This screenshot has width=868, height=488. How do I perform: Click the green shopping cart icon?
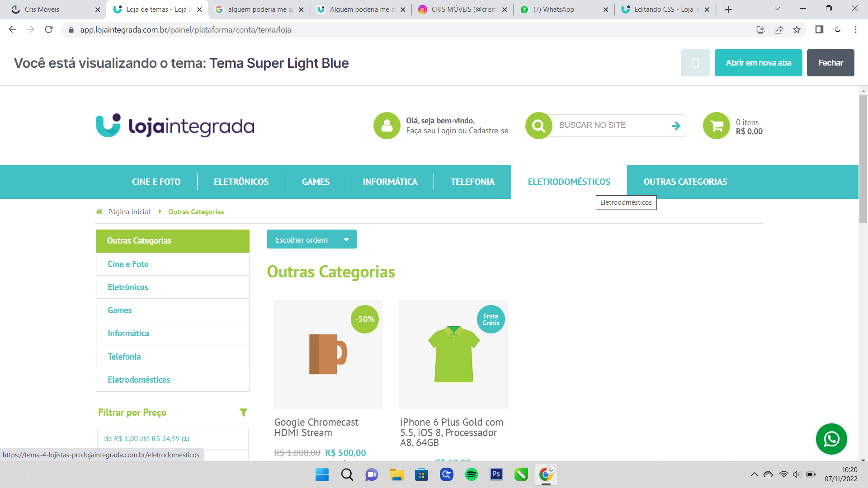716,126
